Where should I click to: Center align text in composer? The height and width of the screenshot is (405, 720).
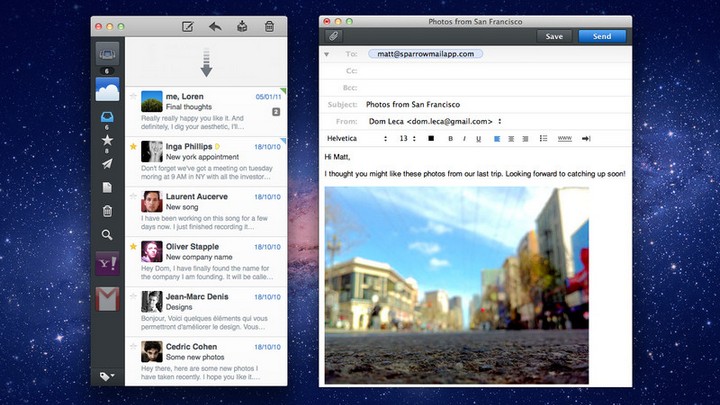point(511,139)
